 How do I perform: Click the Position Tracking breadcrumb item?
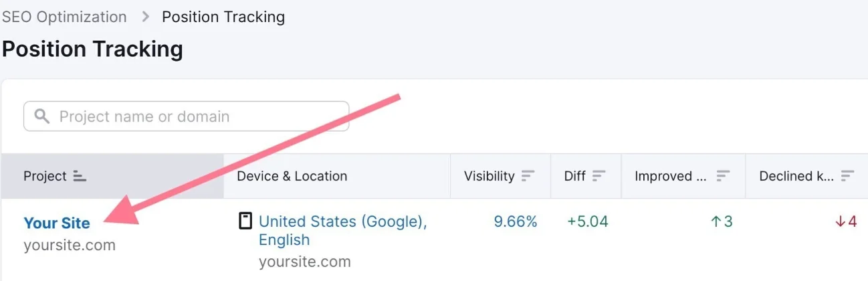[x=223, y=17]
